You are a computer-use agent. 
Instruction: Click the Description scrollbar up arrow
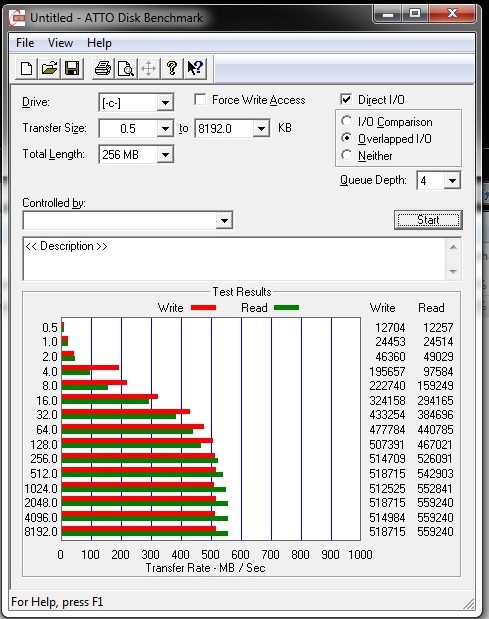tap(453, 247)
